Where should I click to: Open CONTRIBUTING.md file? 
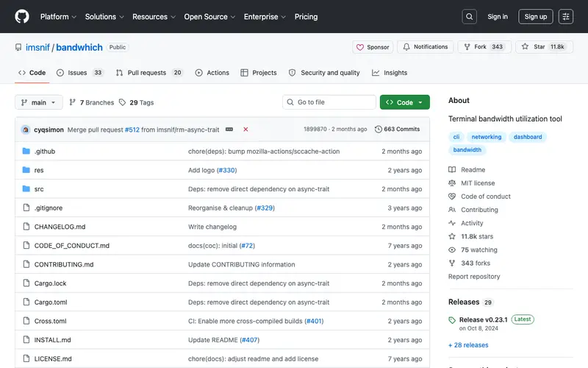point(64,264)
